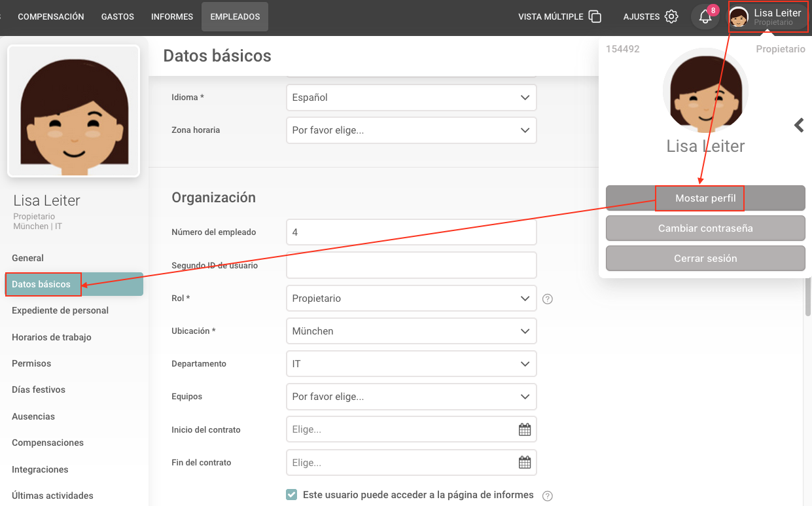Click the Vista Múltiple label
Screen dimensions: 812x506
point(550,17)
